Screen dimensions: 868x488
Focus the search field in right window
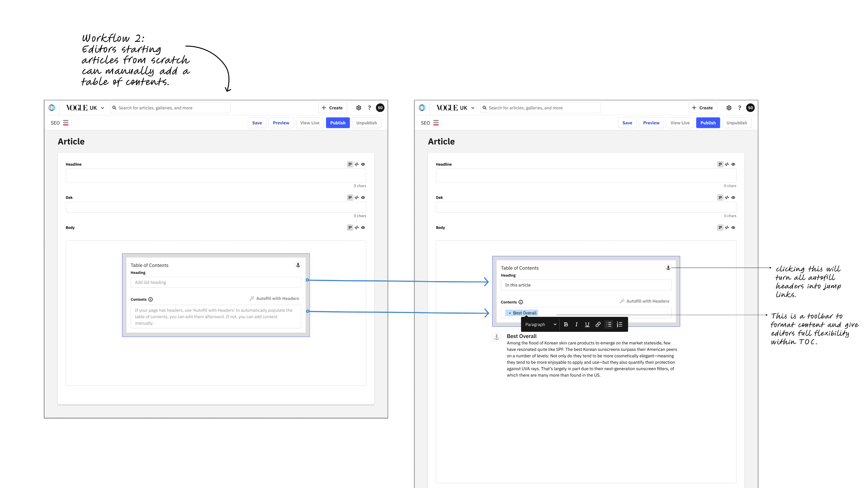tap(540, 108)
